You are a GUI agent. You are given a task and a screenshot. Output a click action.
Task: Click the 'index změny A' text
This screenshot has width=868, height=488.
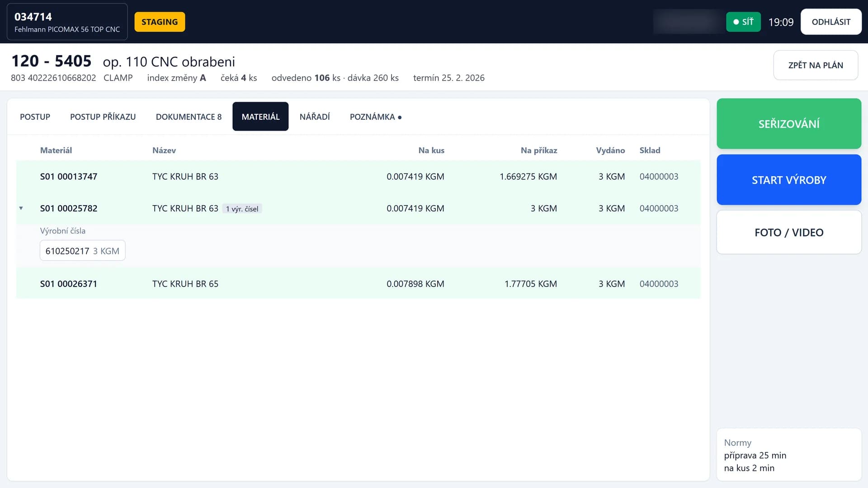pos(176,78)
